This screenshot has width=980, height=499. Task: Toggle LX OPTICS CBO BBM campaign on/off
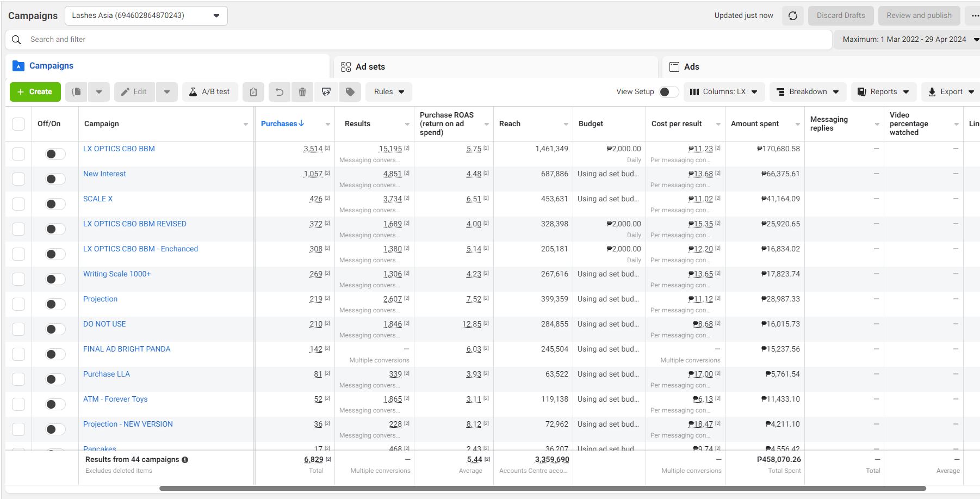coord(55,154)
